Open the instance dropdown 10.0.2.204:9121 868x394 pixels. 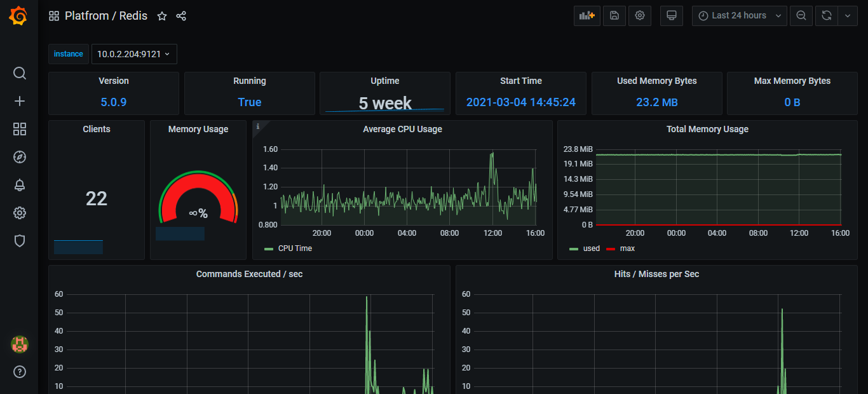point(134,54)
